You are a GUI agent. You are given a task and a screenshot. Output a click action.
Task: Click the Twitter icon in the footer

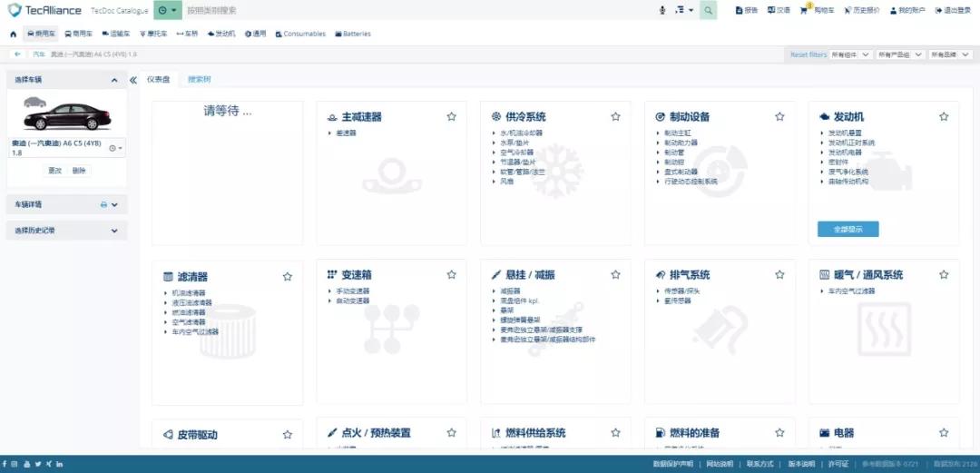pyautogui.click(x=37, y=464)
